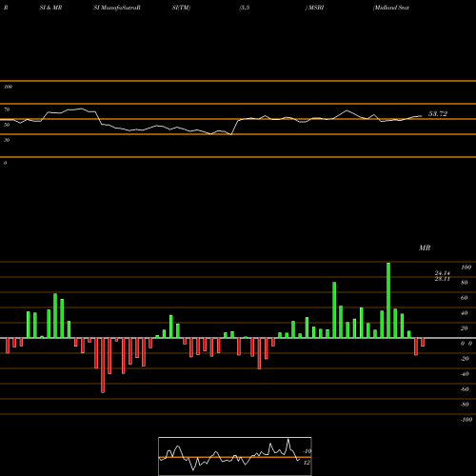Click the RSI axis label 30
The image size is (476, 476).
click(7, 140)
